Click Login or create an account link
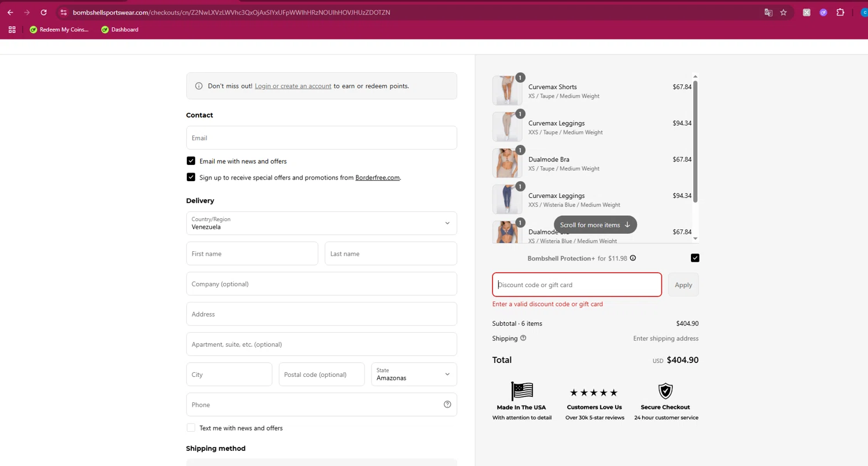This screenshot has width=868, height=466. (293, 86)
